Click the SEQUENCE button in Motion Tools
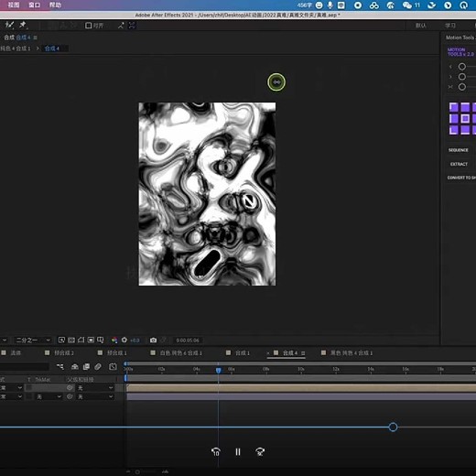 click(x=459, y=150)
